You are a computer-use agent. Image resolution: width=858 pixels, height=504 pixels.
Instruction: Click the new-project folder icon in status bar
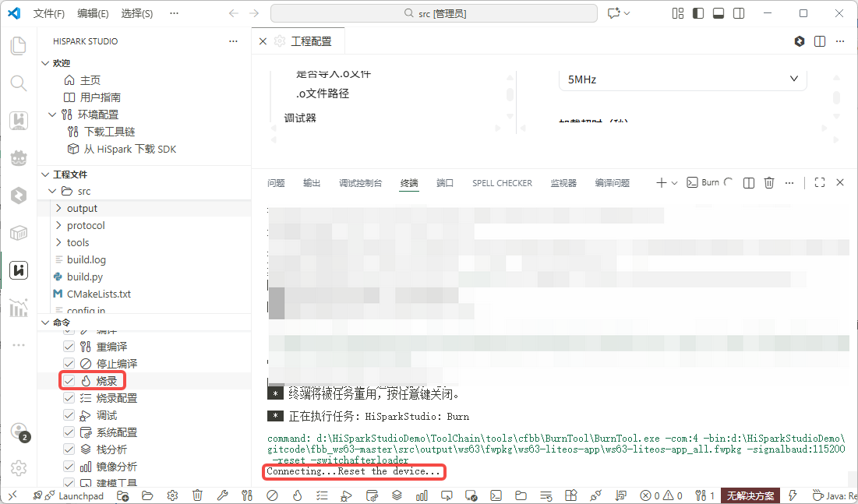[122, 495]
